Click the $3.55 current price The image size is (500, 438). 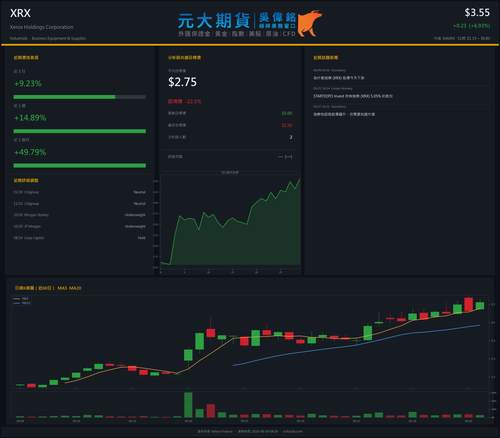(x=477, y=13)
